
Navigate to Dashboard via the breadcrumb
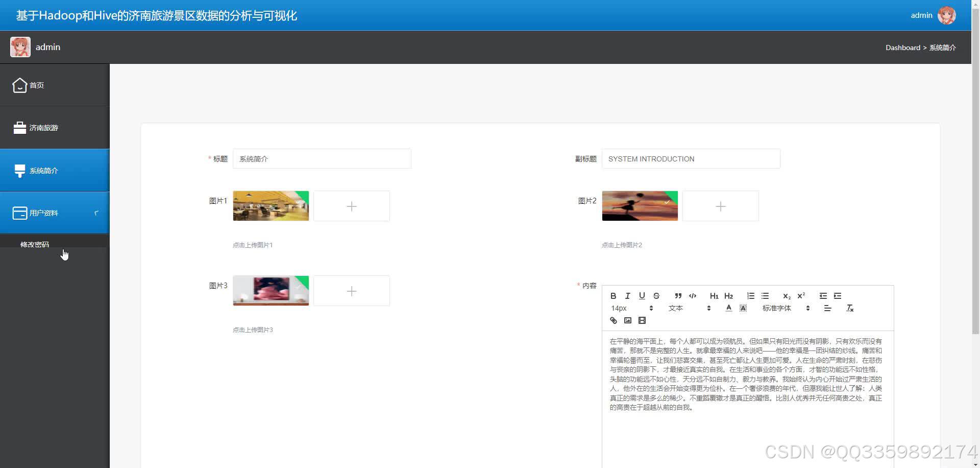902,47
